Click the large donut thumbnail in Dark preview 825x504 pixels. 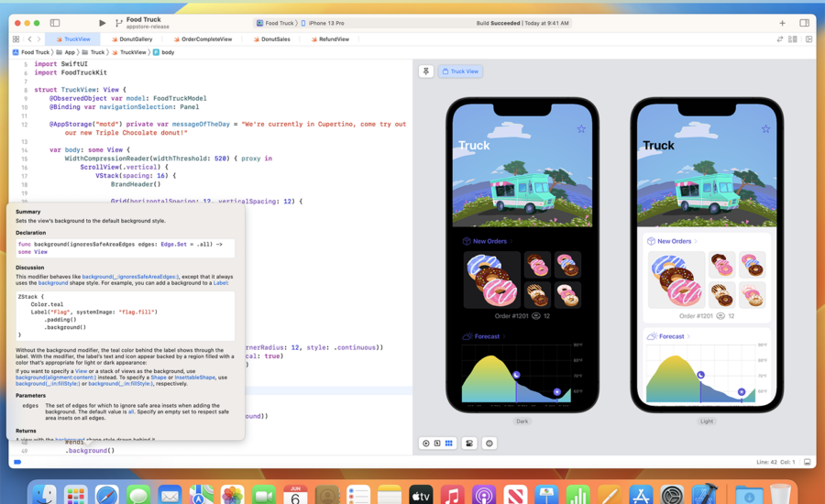pyautogui.click(x=492, y=279)
